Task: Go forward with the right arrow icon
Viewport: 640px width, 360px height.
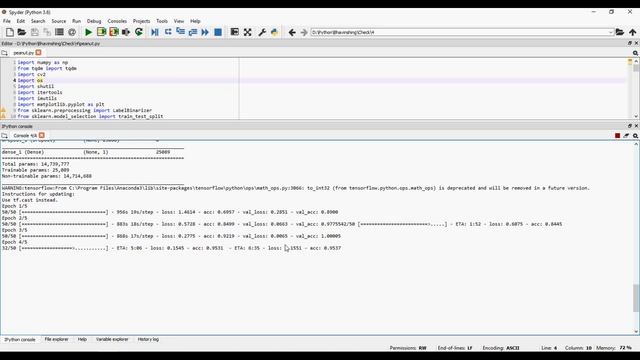Action: pyautogui.click(x=304, y=32)
